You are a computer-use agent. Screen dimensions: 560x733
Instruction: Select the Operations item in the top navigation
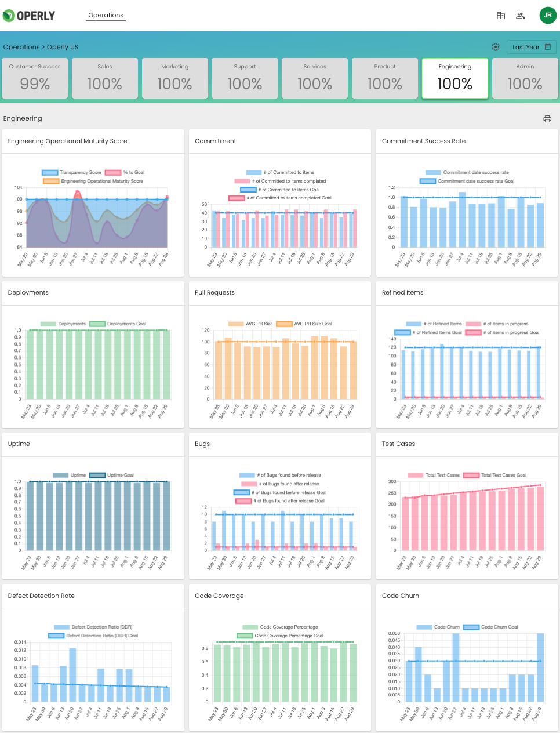[106, 16]
